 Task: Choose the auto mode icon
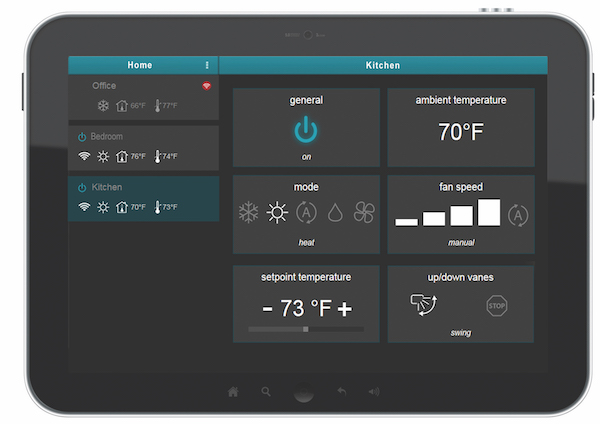click(x=307, y=212)
